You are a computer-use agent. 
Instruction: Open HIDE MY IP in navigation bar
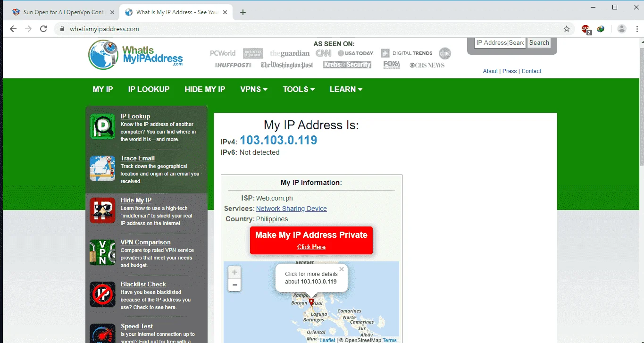(205, 89)
